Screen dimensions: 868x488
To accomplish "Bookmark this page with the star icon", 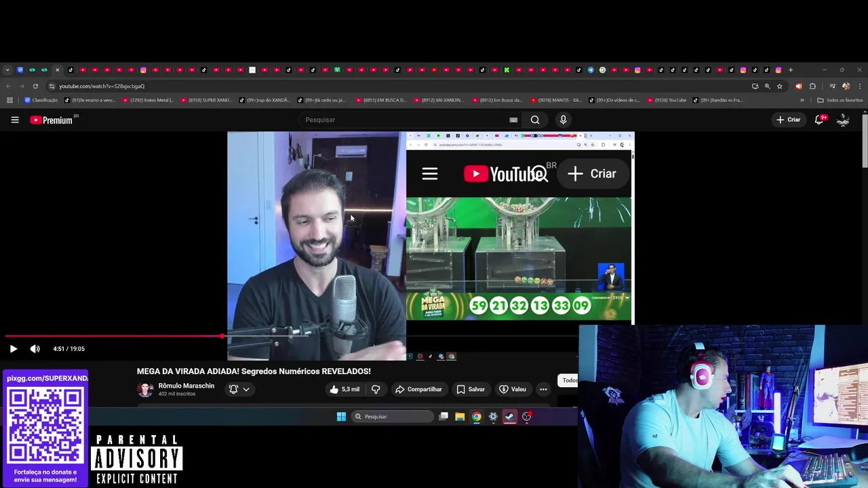I will click(x=780, y=86).
